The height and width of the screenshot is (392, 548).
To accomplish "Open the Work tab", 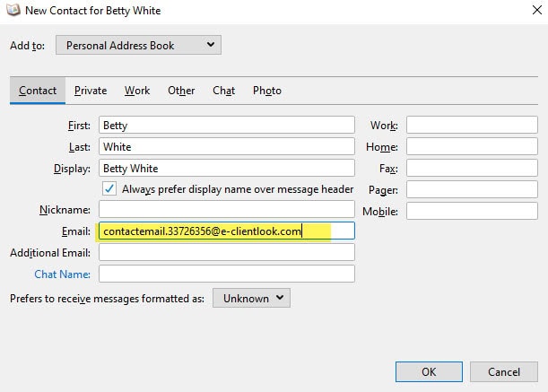I will [137, 91].
